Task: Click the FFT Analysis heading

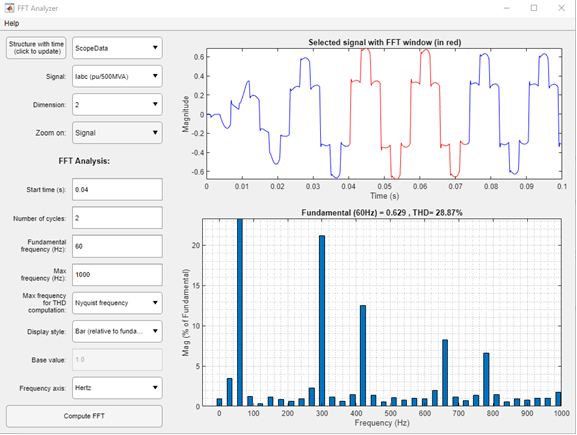Action: pos(84,161)
